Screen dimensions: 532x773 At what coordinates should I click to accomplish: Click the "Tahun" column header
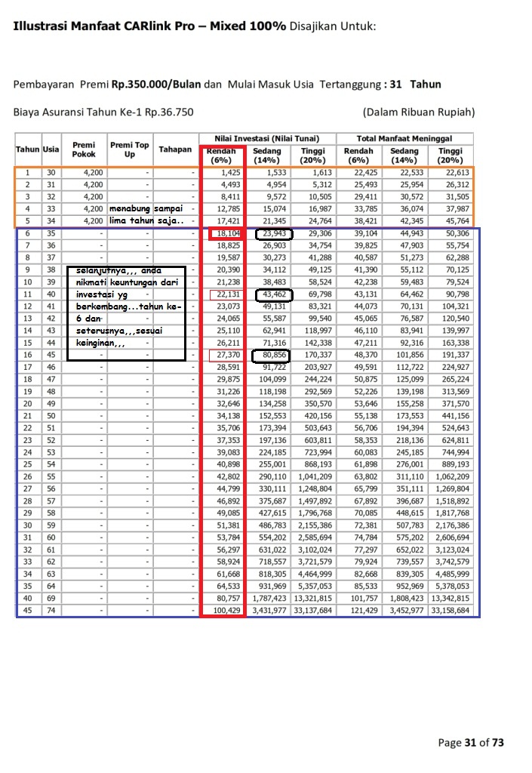28,149
